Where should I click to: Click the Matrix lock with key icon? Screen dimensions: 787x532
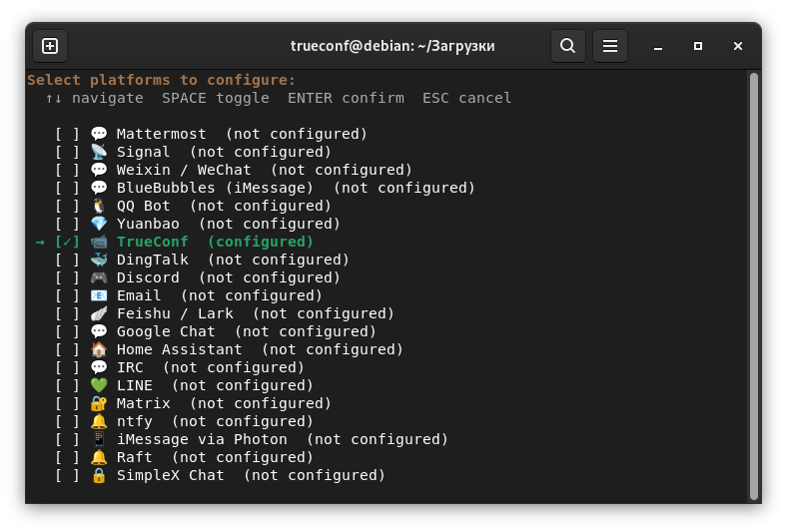pos(99,403)
